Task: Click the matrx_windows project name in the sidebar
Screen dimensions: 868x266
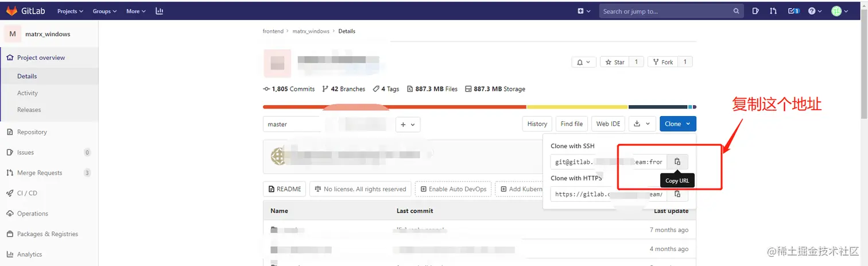Action: pos(48,34)
